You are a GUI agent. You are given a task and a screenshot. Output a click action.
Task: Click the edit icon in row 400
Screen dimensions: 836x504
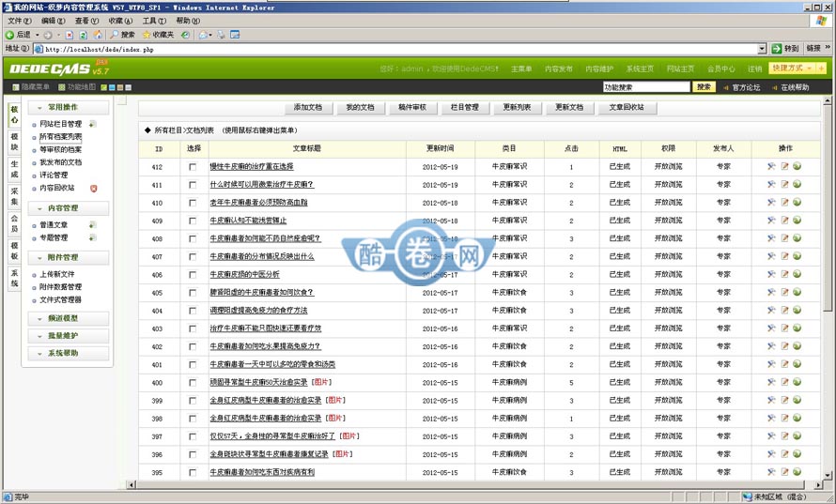coord(784,382)
